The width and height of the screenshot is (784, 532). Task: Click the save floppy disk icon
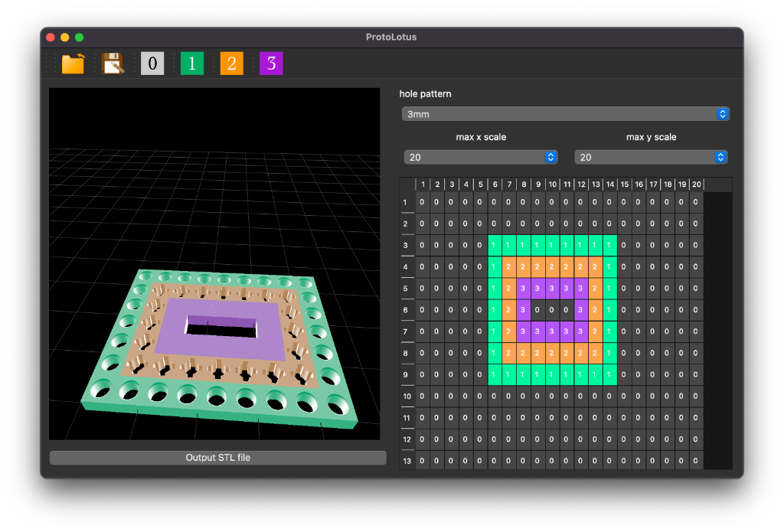pyautogui.click(x=113, y=64)
